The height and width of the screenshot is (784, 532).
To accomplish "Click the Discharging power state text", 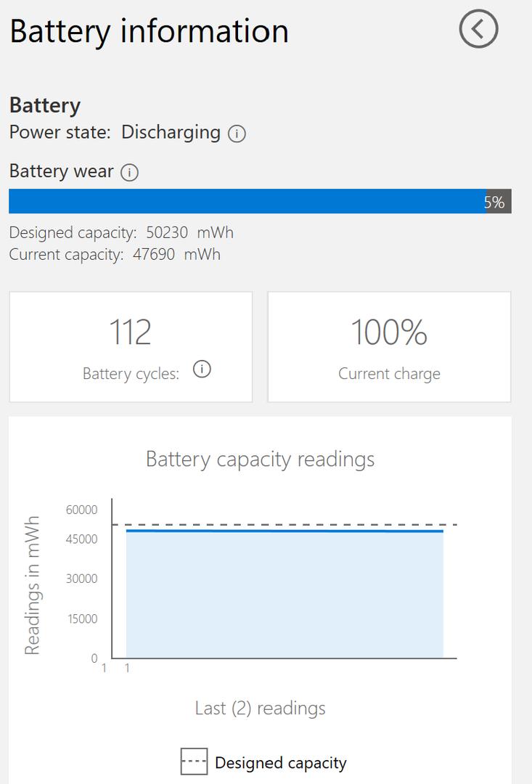I will 171,132.
